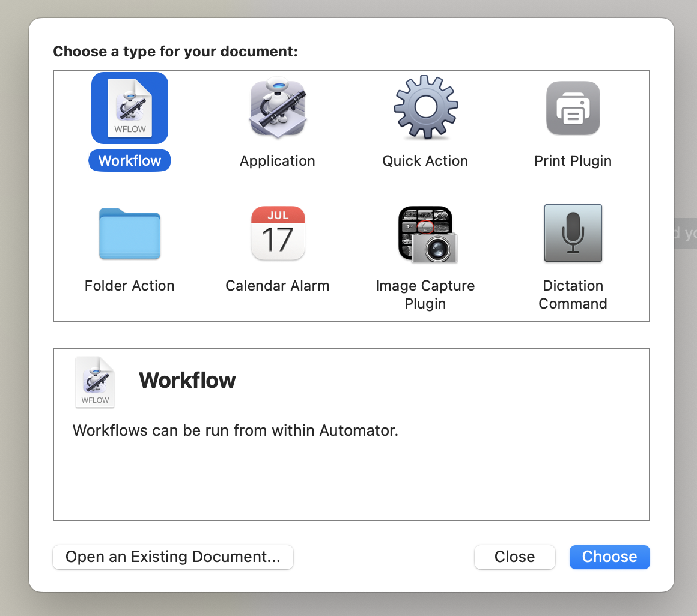The width and height of the screenshot is (697, 616).
Task: Select the Application robot icon
Action: (278, 108)
